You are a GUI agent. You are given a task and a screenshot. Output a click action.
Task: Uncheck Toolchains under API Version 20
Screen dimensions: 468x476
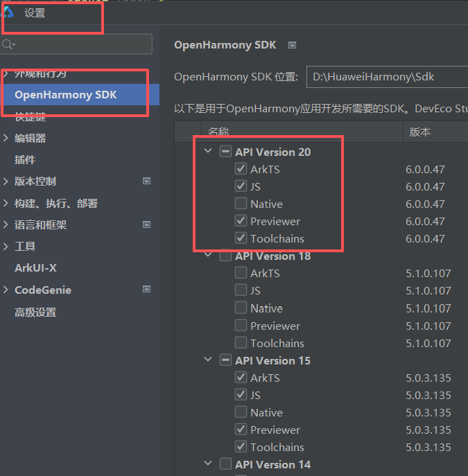241,238
